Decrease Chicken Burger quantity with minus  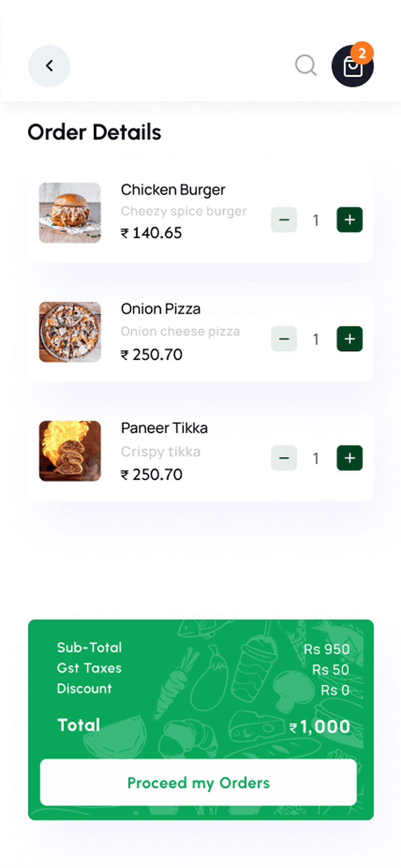[284, 220]
